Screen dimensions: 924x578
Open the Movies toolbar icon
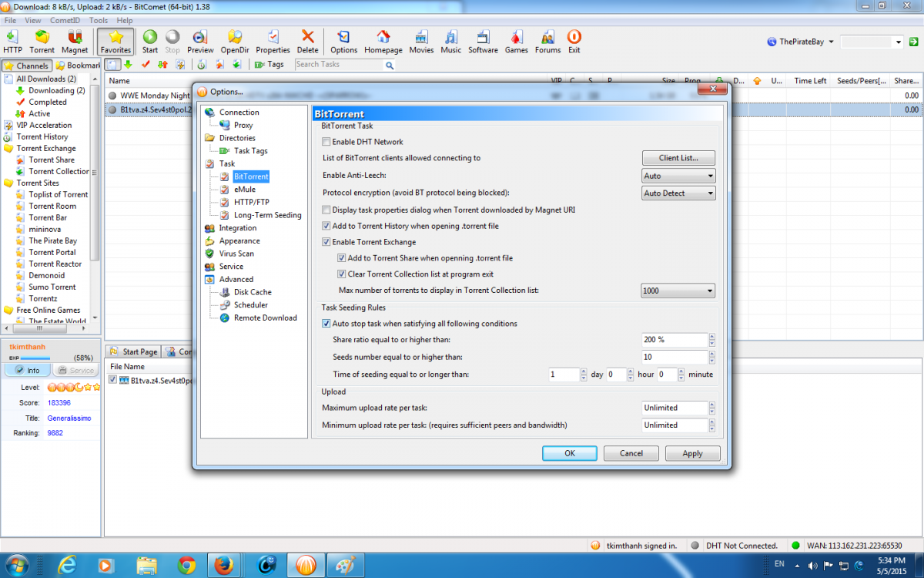421,37
